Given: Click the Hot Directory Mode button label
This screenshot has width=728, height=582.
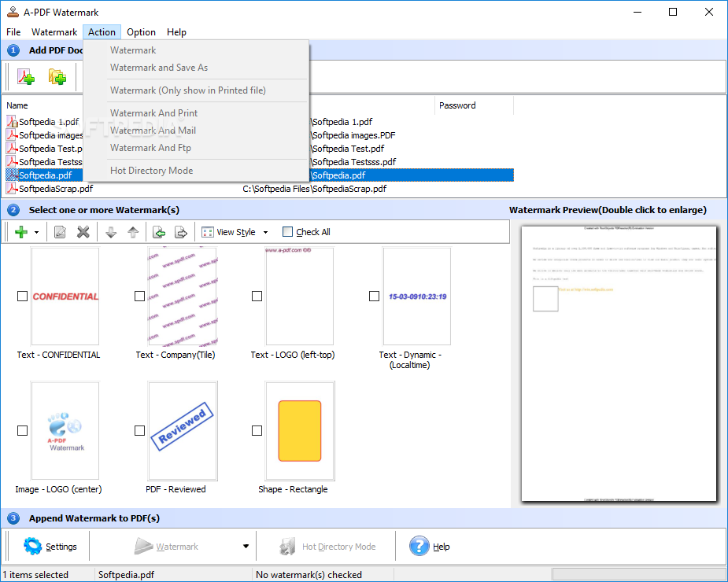Looking at the screenshot, I should pyautogui.click(x=339, y=547).
